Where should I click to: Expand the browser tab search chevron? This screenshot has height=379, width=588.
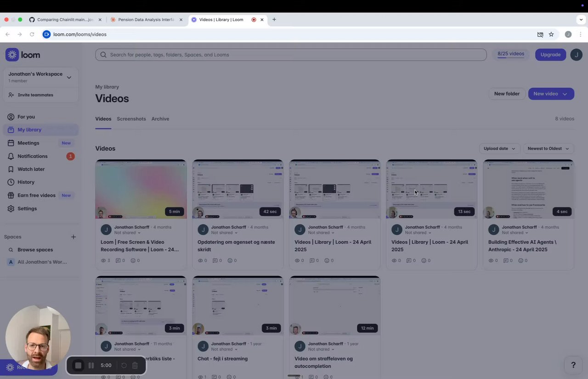(x=581, y=20)
